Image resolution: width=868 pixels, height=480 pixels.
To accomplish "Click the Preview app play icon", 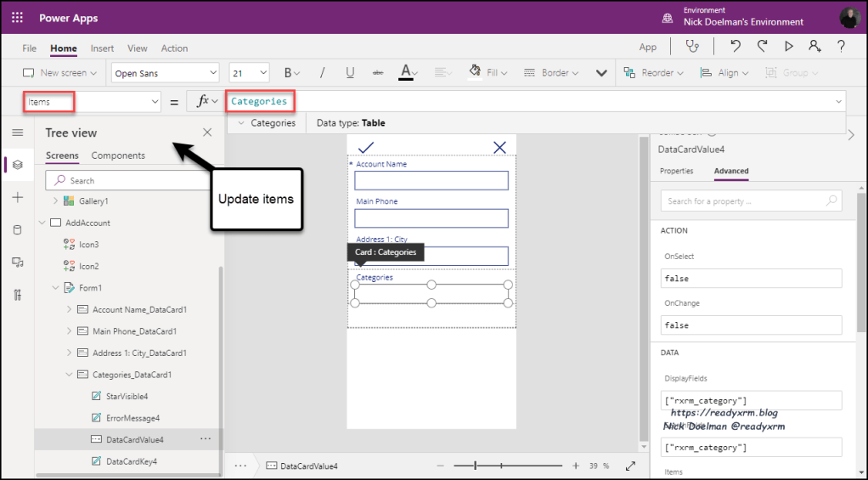I will (x=788, y=47).
